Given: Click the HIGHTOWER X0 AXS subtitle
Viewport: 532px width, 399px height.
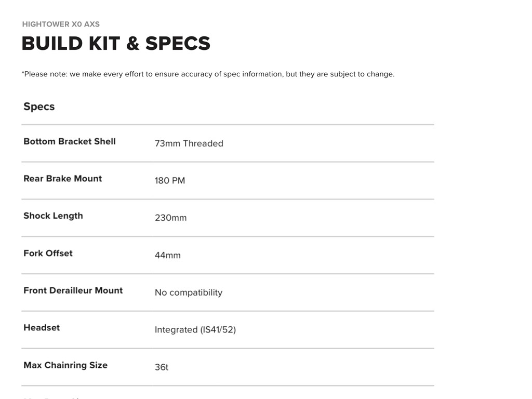Looking at the screenshot, I should click(61, 24).
